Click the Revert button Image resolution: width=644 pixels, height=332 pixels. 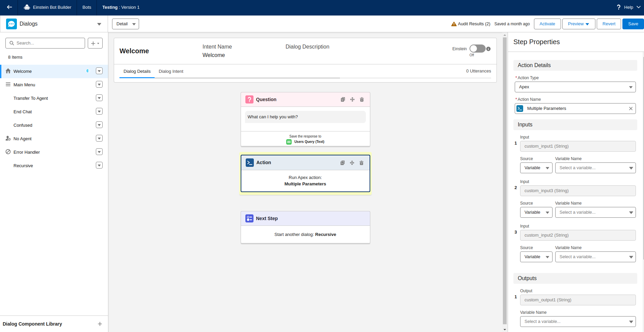[609, 24]
